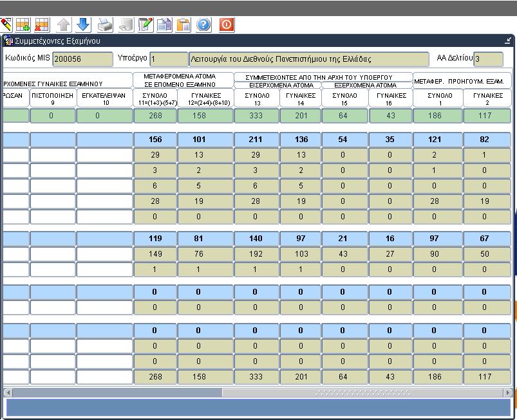
Task: Click the cell showing 192
Action: 256,254
